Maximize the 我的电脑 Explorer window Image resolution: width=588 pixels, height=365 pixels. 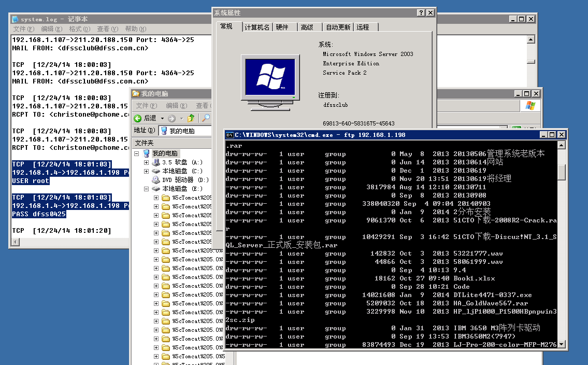tap(527, 93)
